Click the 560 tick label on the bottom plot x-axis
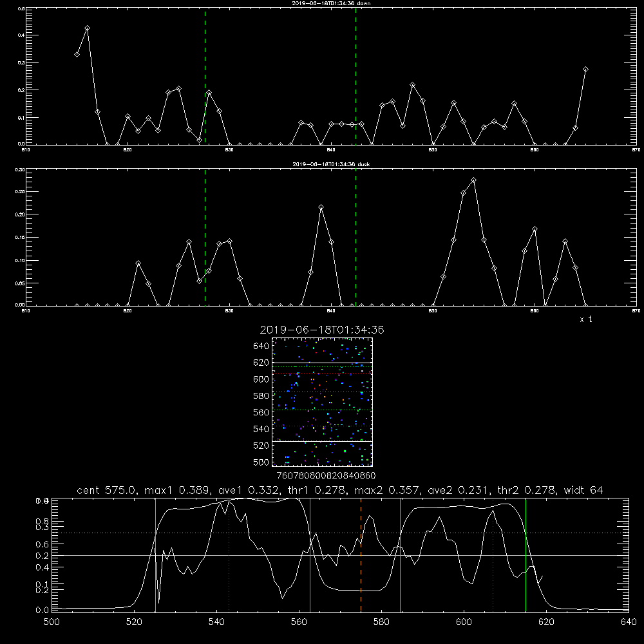Image resolution: width=644 pixels, height=644 pixels. click(x=299, y=622)
